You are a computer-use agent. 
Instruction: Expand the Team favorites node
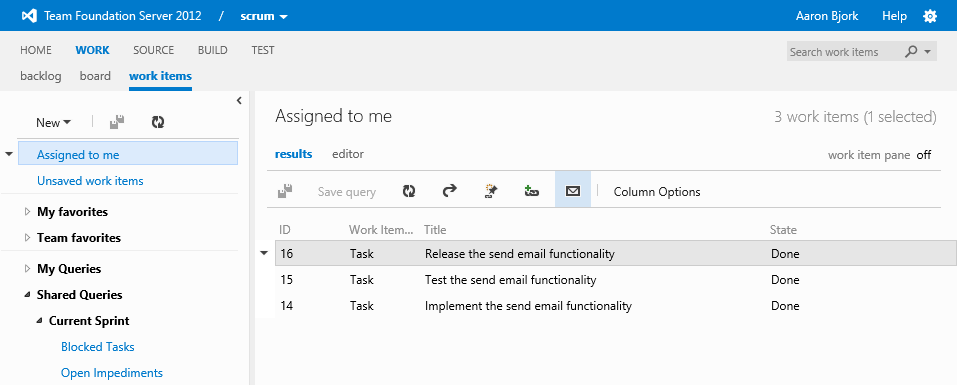27,238
